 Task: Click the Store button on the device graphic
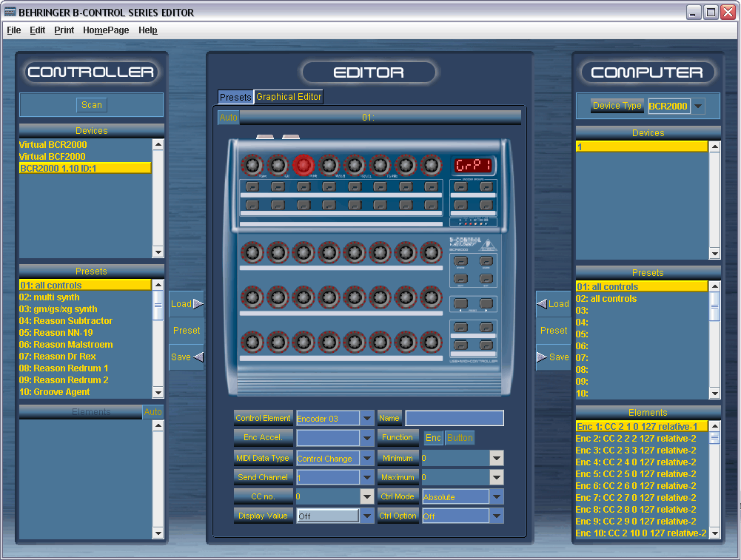[460, 260]
